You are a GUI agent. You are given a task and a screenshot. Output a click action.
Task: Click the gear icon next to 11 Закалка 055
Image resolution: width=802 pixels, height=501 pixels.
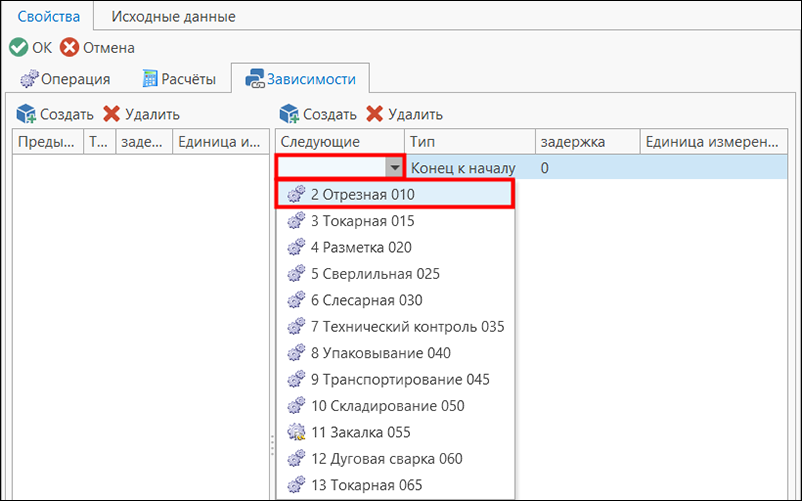(296, 432)
